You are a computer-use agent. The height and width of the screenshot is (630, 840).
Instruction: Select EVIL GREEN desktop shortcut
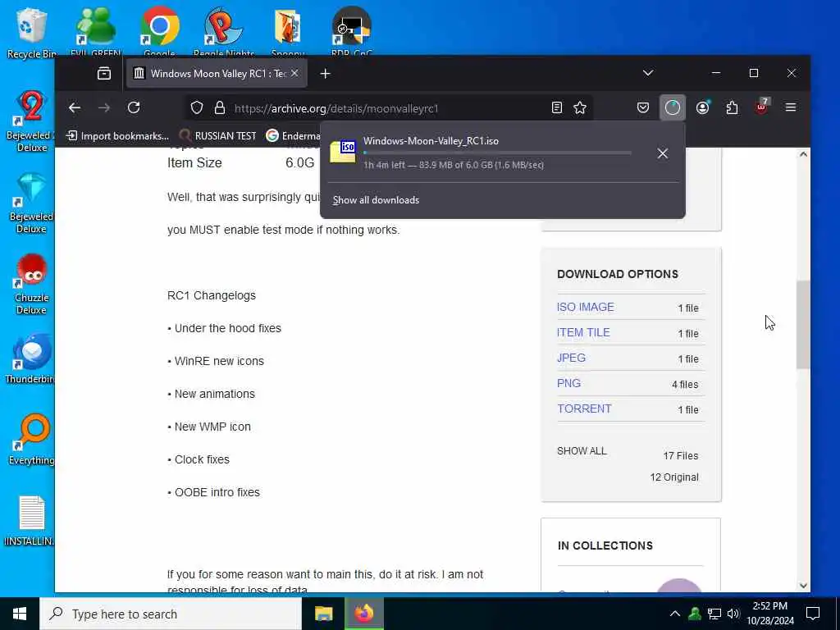pyautogui.click(x=95, y=32)
